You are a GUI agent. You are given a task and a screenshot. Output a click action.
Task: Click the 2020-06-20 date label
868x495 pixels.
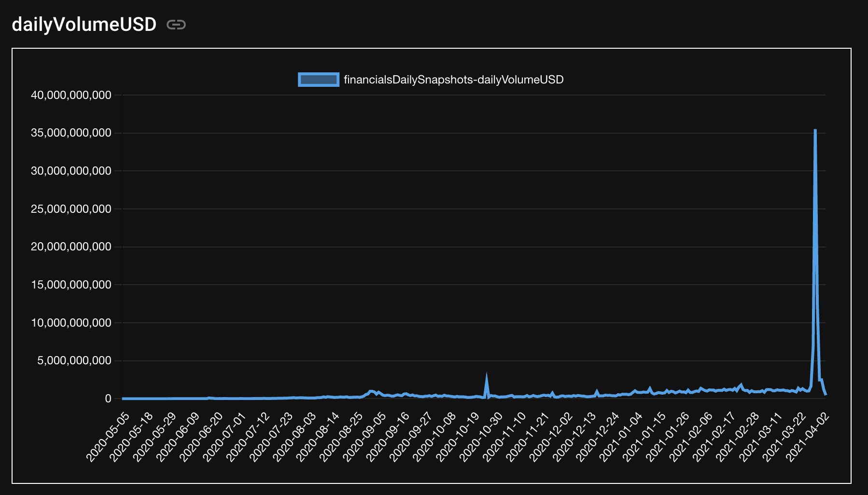click(x=201, y=437)
